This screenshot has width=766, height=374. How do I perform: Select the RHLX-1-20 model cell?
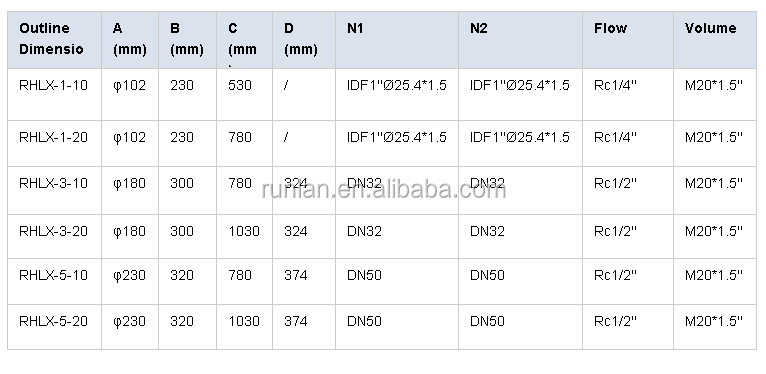[54, 143]
